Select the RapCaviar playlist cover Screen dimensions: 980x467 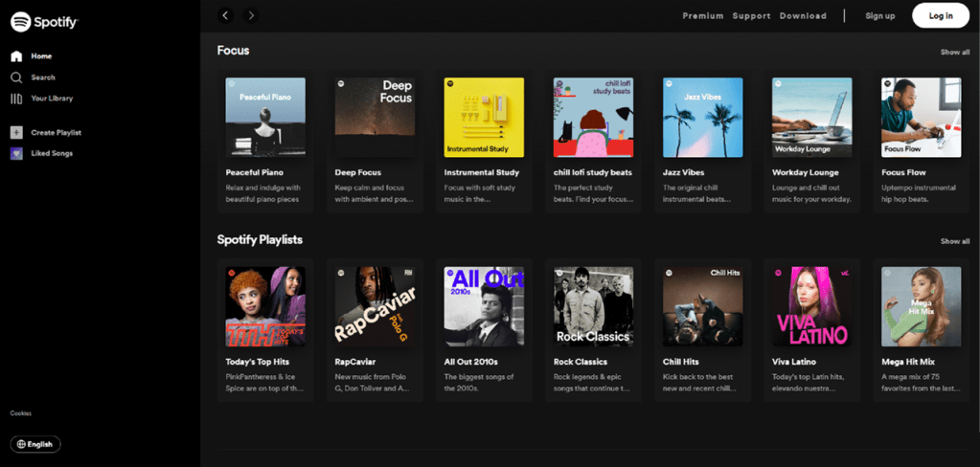[x=375, y=306]
